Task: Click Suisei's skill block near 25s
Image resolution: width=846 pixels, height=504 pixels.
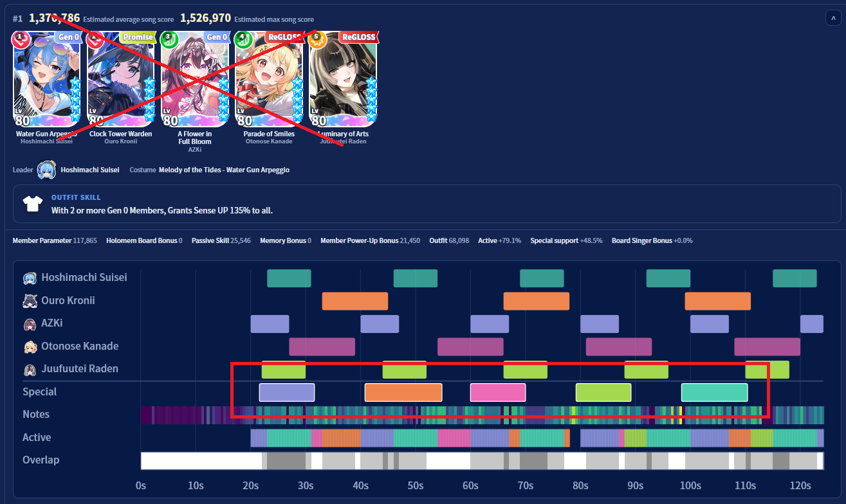Action: point(290,278)
